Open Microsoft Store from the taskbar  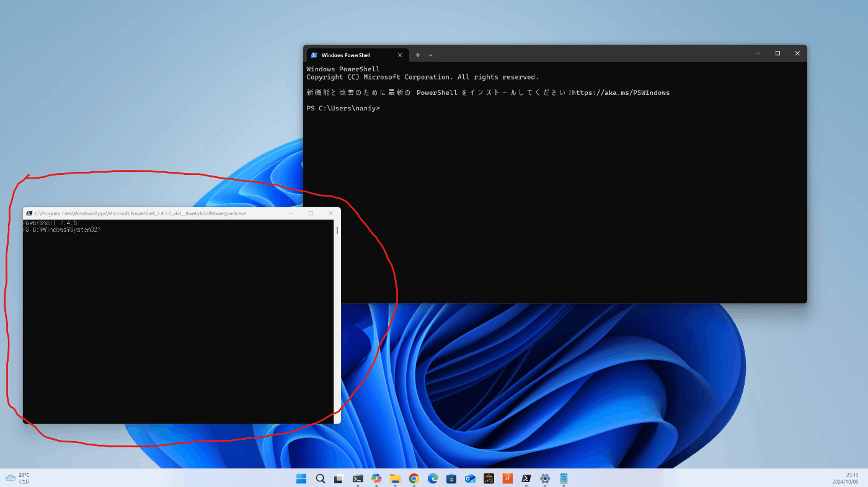(451, 478)
